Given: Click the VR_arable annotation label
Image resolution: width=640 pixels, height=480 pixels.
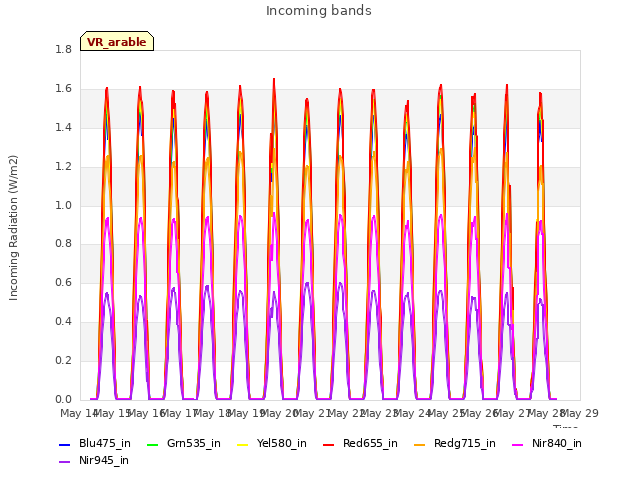Looking at the screenshot, I should point(117,42).
